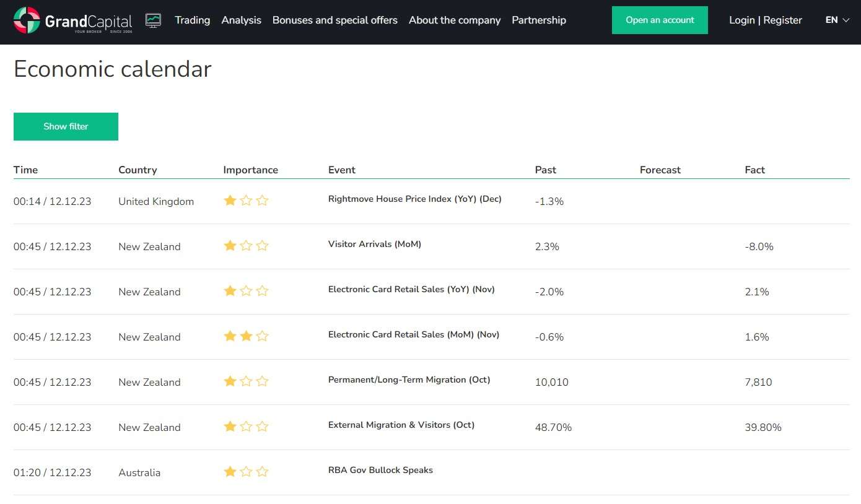This screenshot has height=504, width=861.
Task: Select Rightmove House Price Index (YoY) (Dec) event
Action: pos(415,199)
